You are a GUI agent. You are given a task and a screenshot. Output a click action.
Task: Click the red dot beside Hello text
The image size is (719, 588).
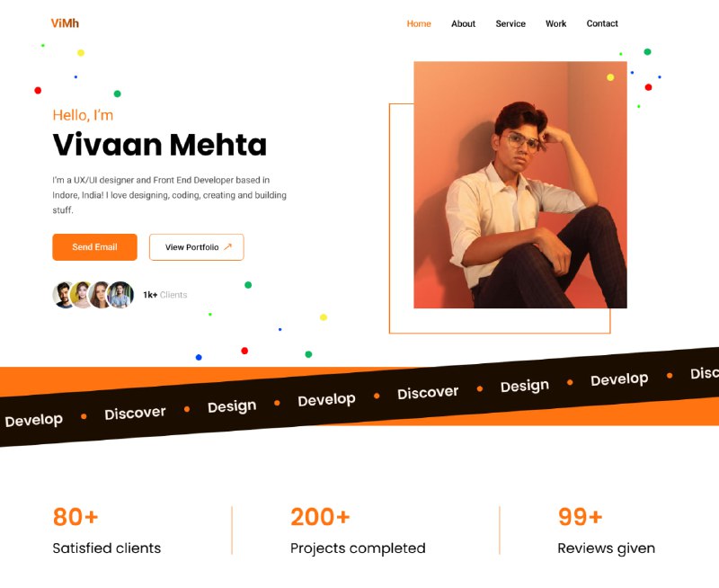click(38, 90)
